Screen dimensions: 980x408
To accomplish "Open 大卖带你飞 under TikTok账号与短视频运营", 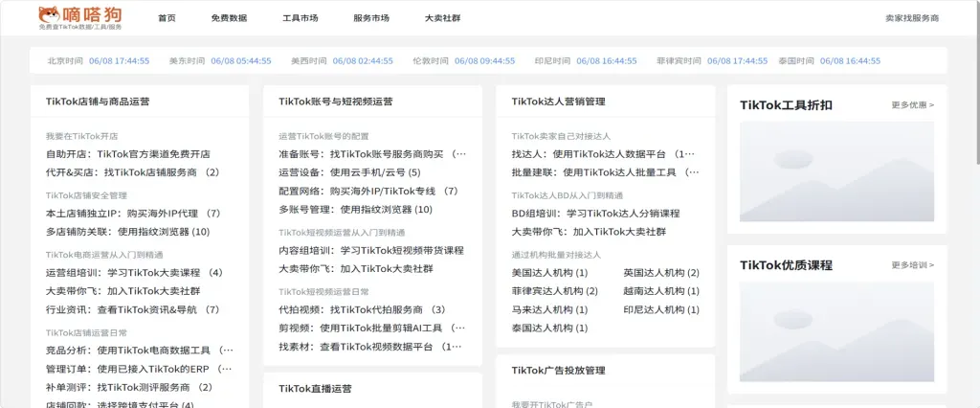I will (356, 269).
